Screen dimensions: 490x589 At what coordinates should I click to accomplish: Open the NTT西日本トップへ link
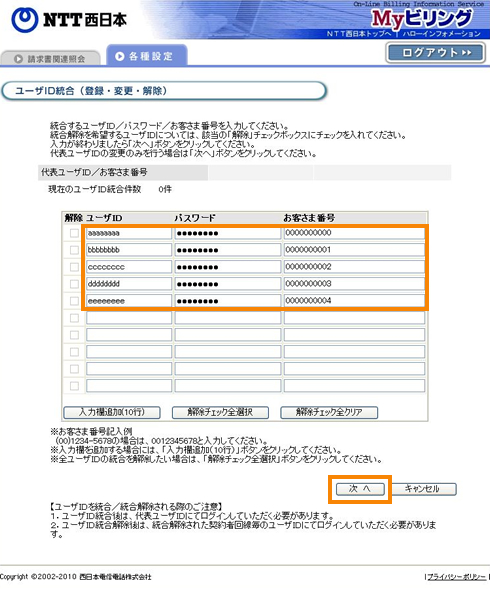(358, 34)
